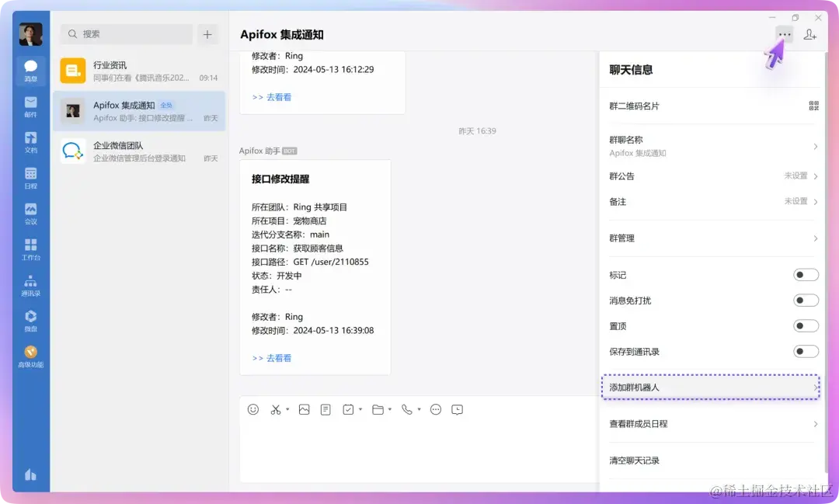The image size is (839, 504).
Task: Toggle the 标记 switch
Action: [x=806, y=275]
